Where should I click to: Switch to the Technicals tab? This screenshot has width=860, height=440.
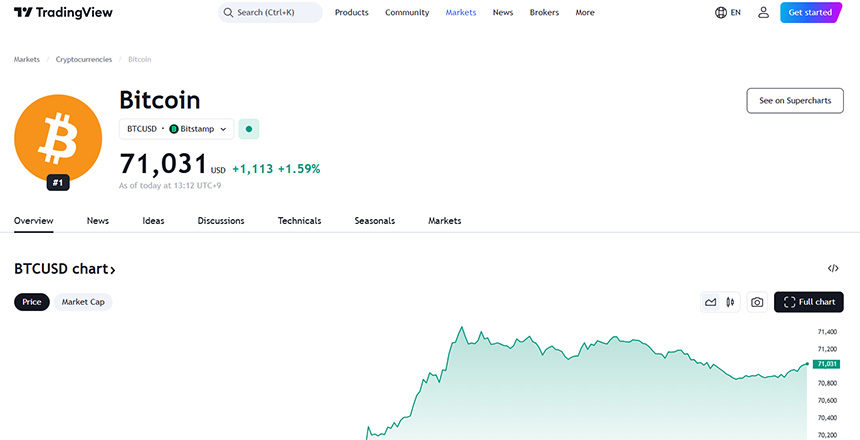point(299,221)
